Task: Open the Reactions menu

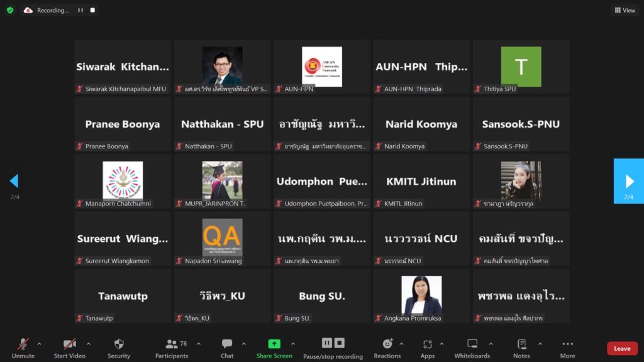Action: coord(387,348)
